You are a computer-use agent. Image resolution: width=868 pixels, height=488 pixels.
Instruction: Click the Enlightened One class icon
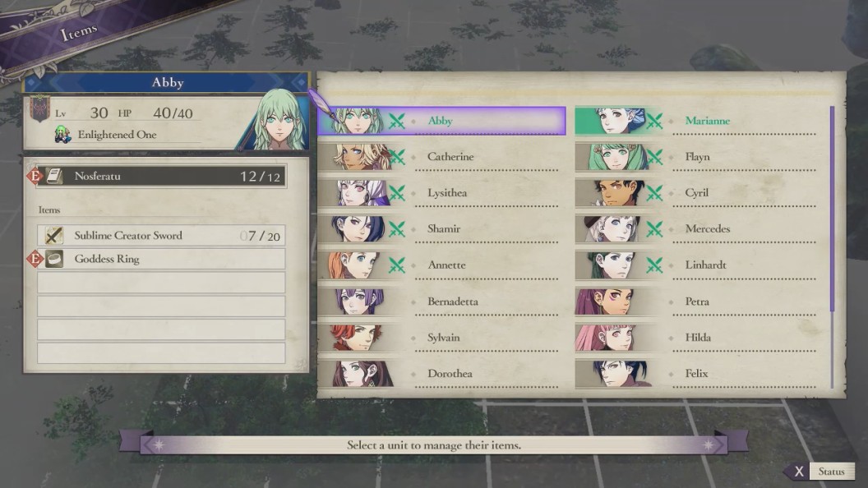pyautogui.click(x=62, y=135)
